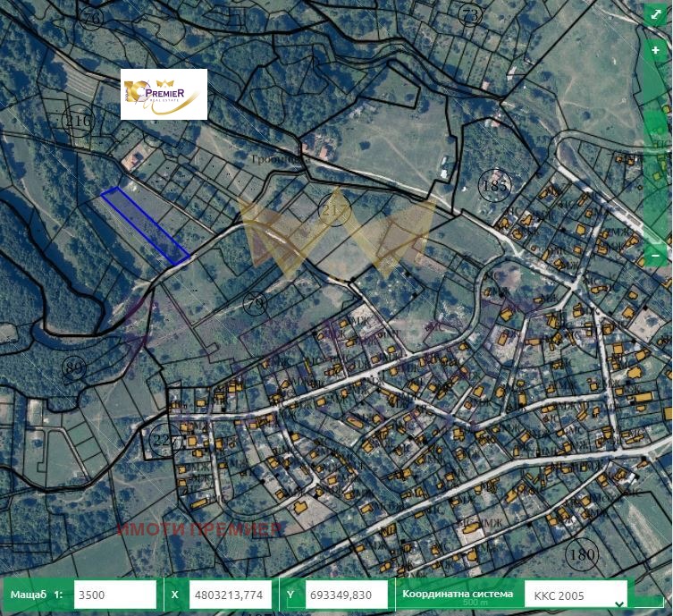
Task: Click the Мащаб scale input field
Action: point(115,595)
